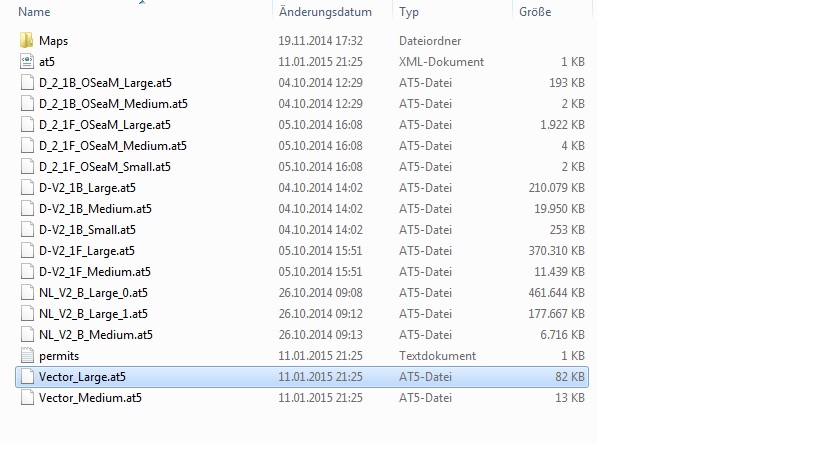Select the D_2_1F_OSeaM_Large.at5 file name

pyautogui.click(x=104, y=125)
